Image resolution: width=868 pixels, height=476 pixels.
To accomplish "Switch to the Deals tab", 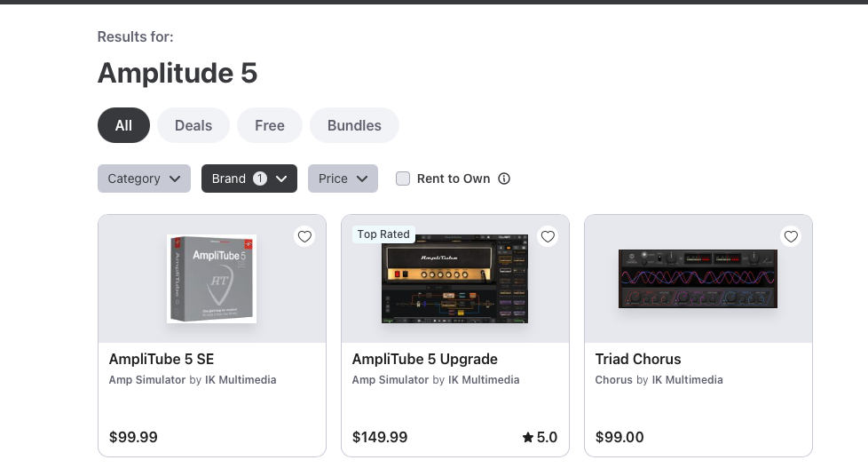I will click(x=193, y=125).
